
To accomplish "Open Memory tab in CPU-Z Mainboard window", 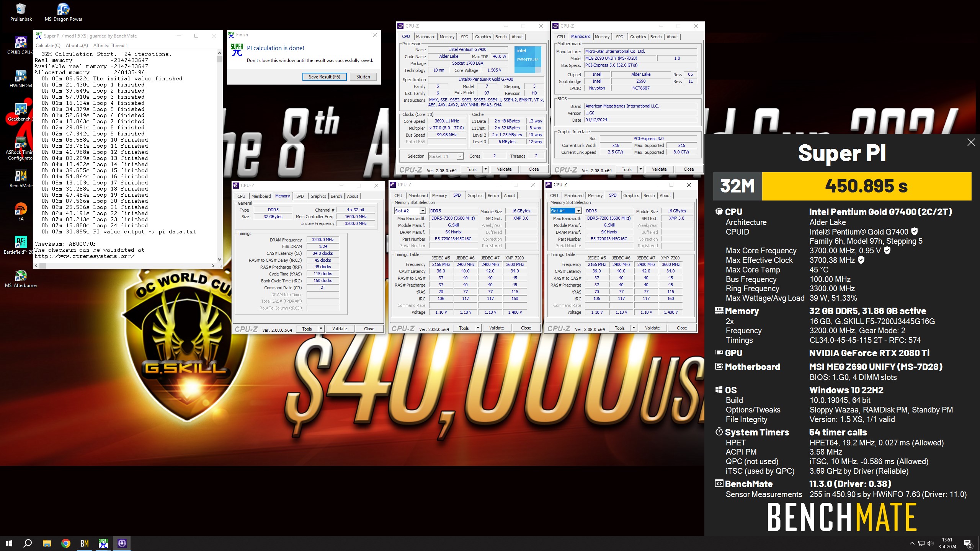I will [602, 37].
